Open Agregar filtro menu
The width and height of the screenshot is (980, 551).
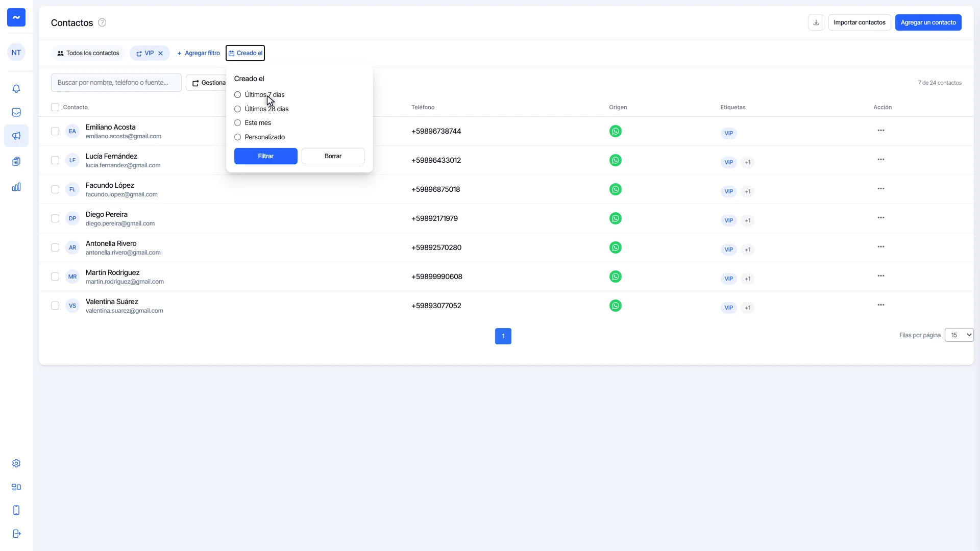click(199, 53)
